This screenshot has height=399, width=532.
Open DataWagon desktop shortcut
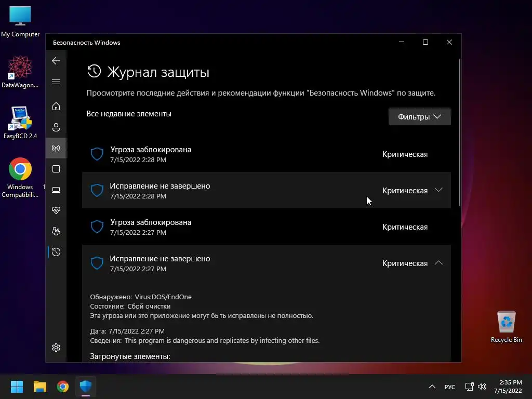pos(20,72)
